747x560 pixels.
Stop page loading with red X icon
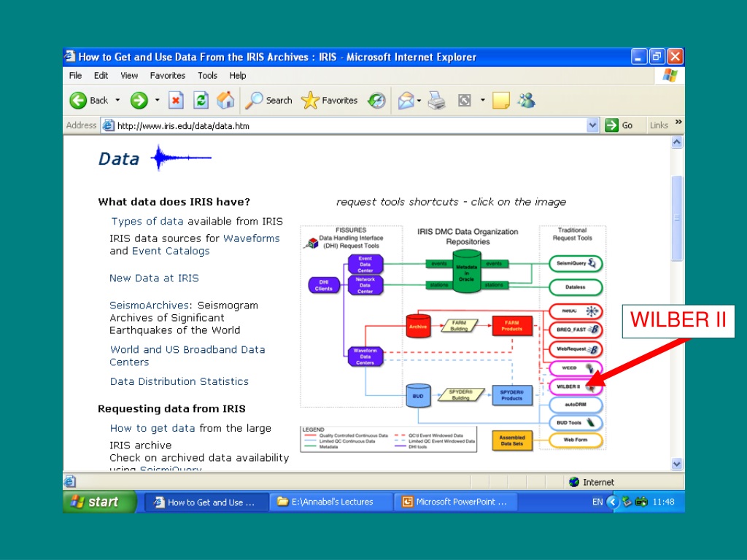176,101
